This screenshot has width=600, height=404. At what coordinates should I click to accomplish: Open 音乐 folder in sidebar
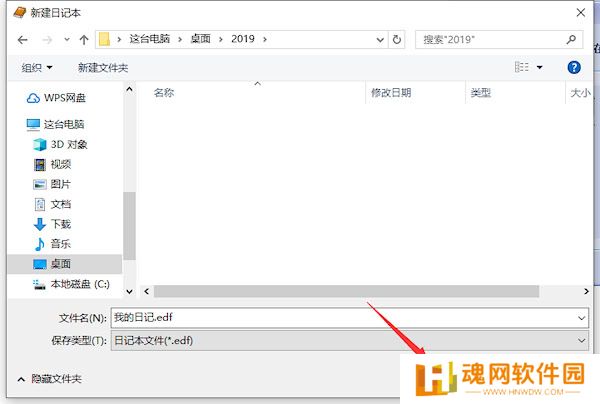click(x=52, y=244)
